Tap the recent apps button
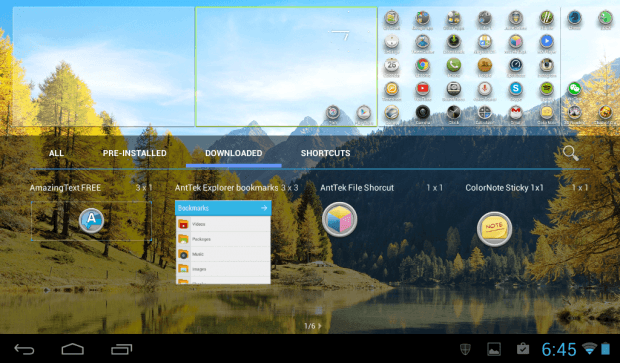Image resolution: width=620 pixels, height=363 pixels. (x=121, y=349)
